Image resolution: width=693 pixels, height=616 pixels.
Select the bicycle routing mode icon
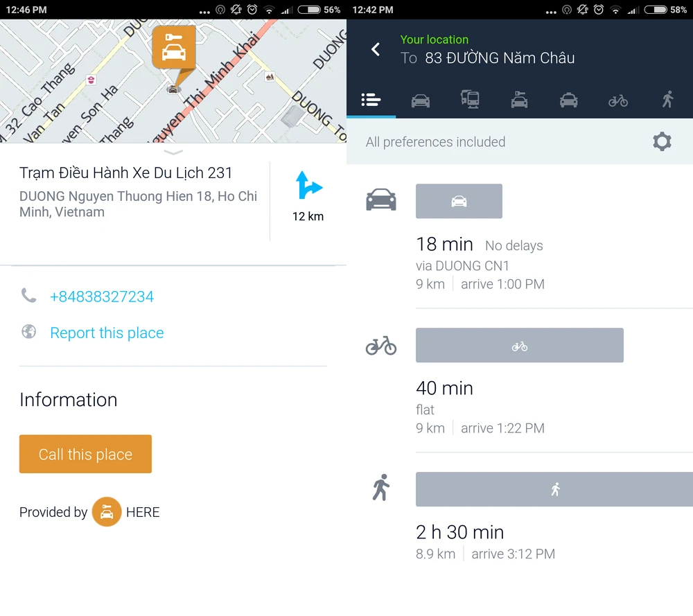click(618, 100)
